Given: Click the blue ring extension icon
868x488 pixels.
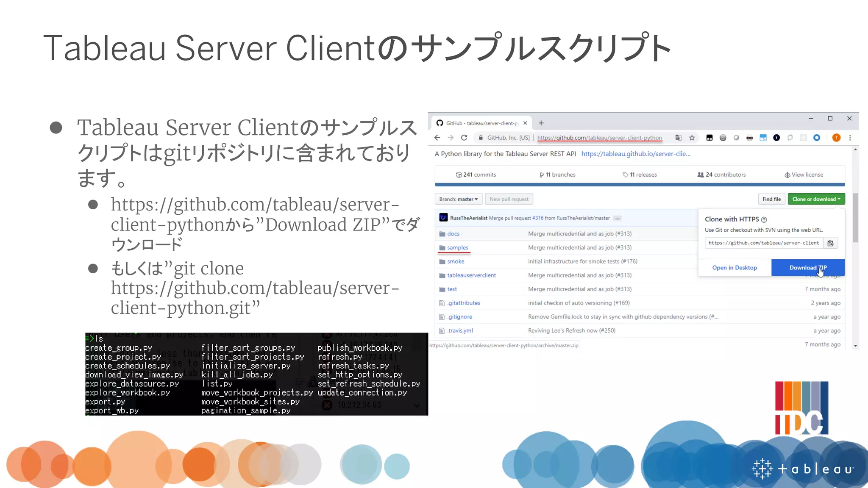Looking at the screenshot, I should 817,138.
